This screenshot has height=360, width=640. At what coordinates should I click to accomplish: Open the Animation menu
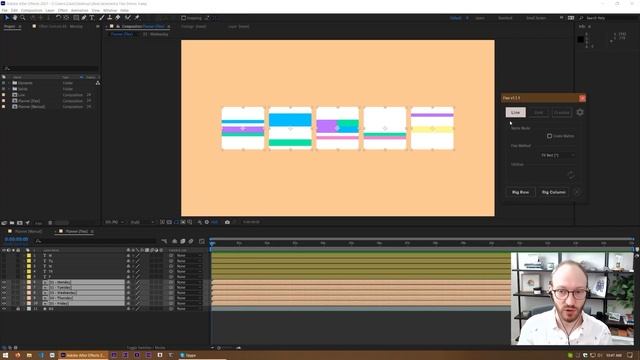[79, 10]
